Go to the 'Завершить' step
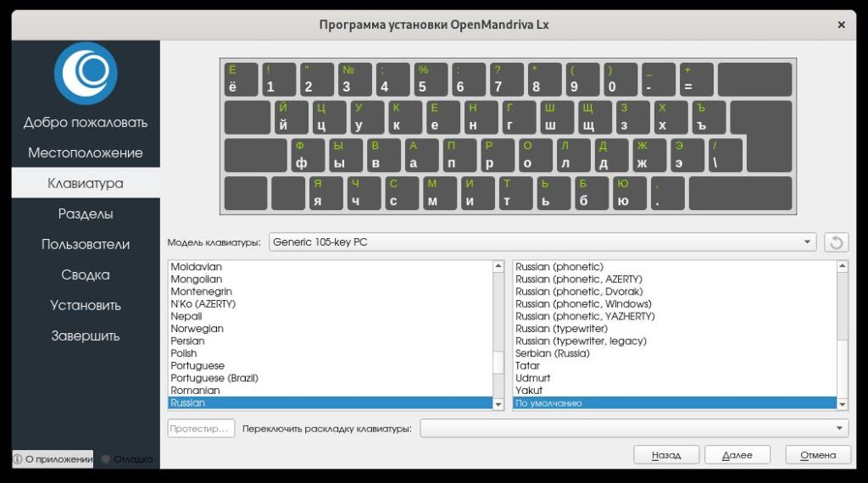Viewport: 868px width, 483px height. point(86,336)
